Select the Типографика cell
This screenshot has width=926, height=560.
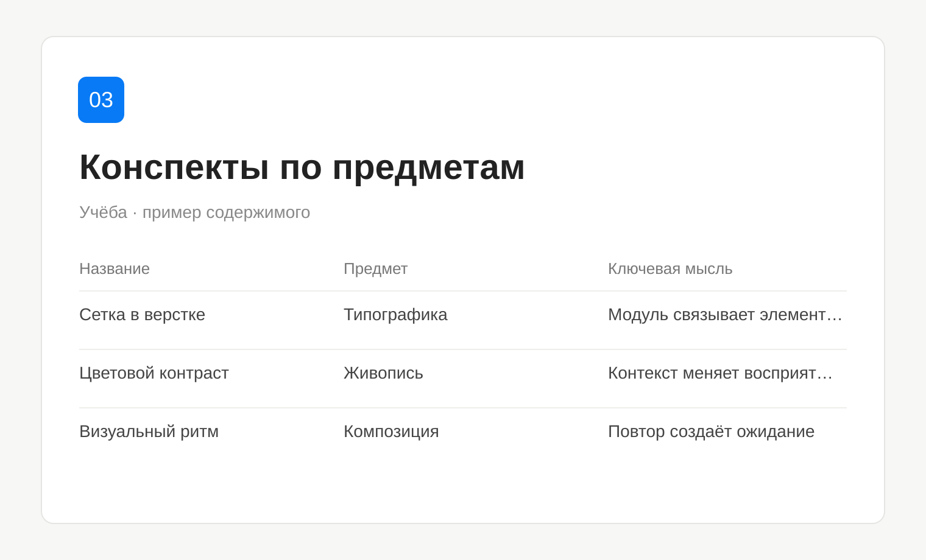pyautogui.click(x=395, y=314)
